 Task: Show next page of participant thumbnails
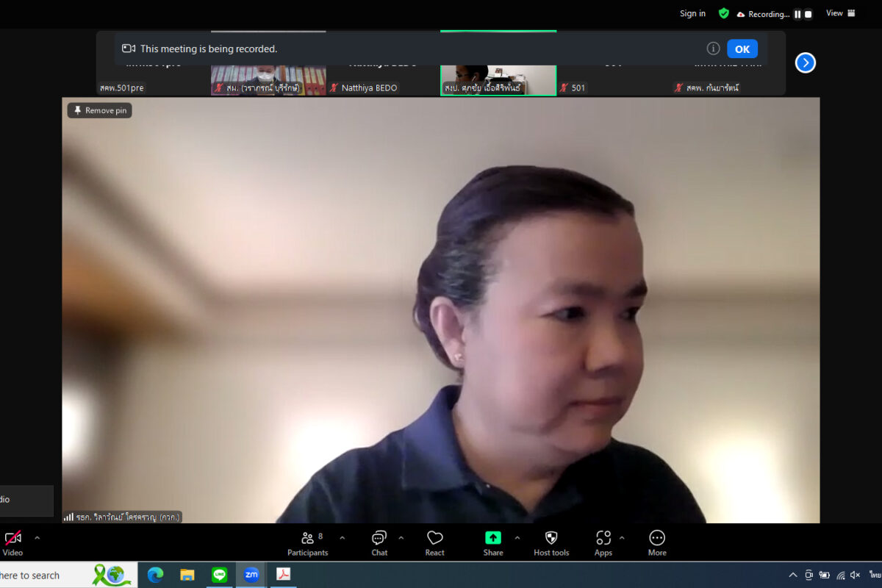tap(806, 62)
